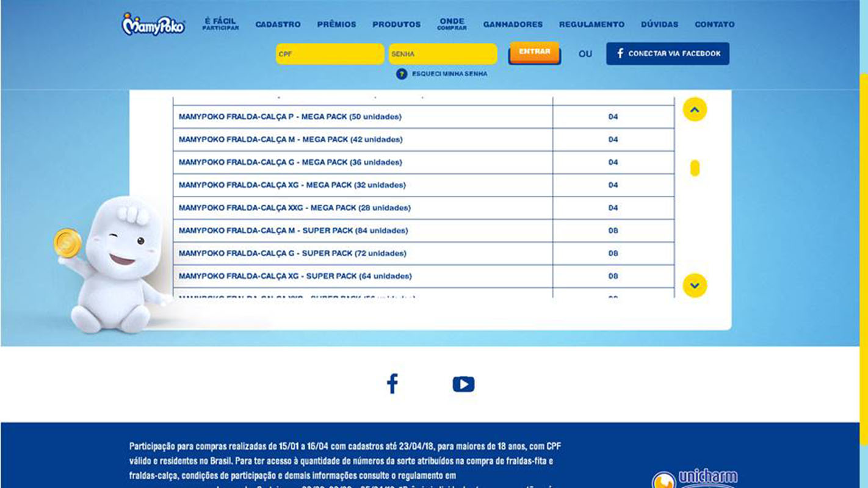Viewport: 868px width, 488px height.
Task: Open the Onde Comprar menu item
Action: (452, 24)
